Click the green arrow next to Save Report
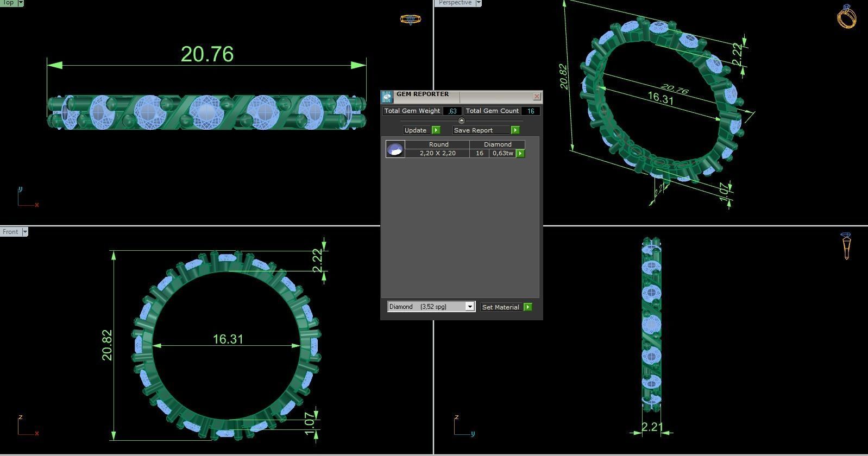The height and width of the screenshot is (456, 868). [515, 130]
